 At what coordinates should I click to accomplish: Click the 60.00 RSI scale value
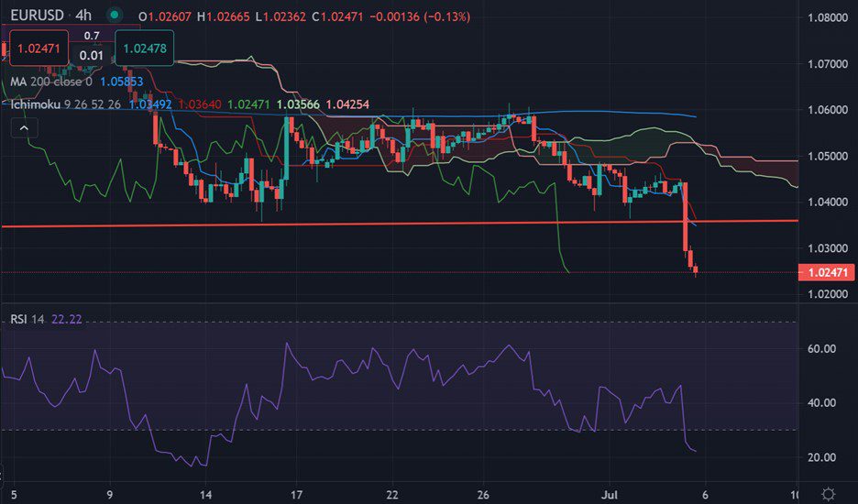(x=821, y=349)
